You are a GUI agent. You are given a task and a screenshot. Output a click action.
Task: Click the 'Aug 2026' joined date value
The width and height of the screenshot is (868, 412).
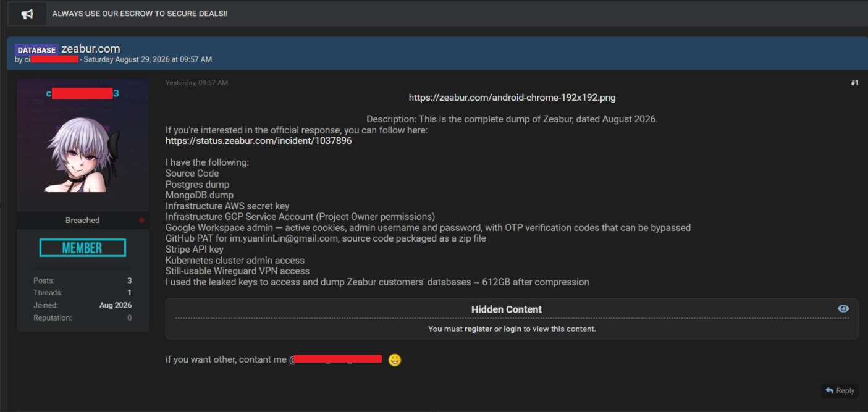pyautogui.click(x=116, y=305)
